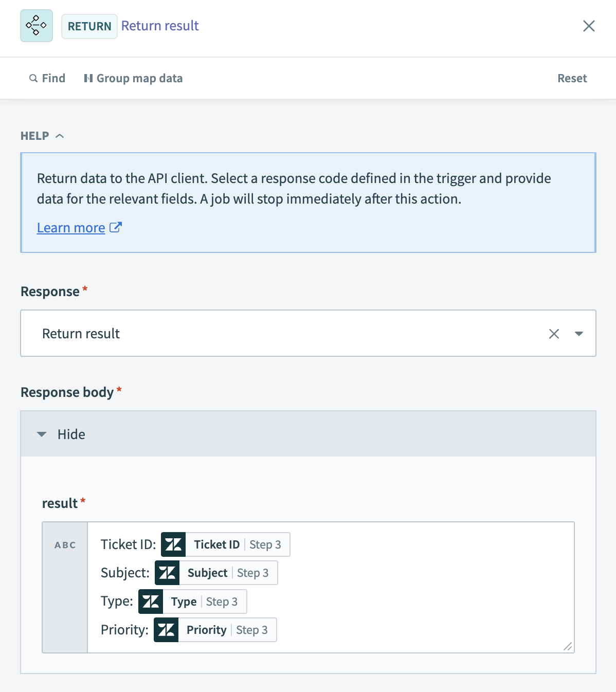The image size is (616, 692).
Task: Close the Return result panel
Action: coord(589,26)
